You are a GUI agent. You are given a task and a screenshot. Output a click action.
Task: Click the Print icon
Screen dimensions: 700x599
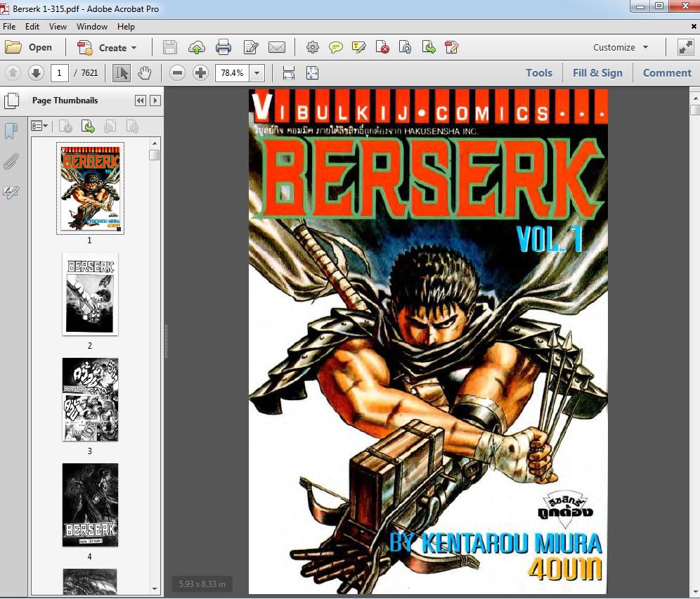pyautogui.click(x=223, y=47)
